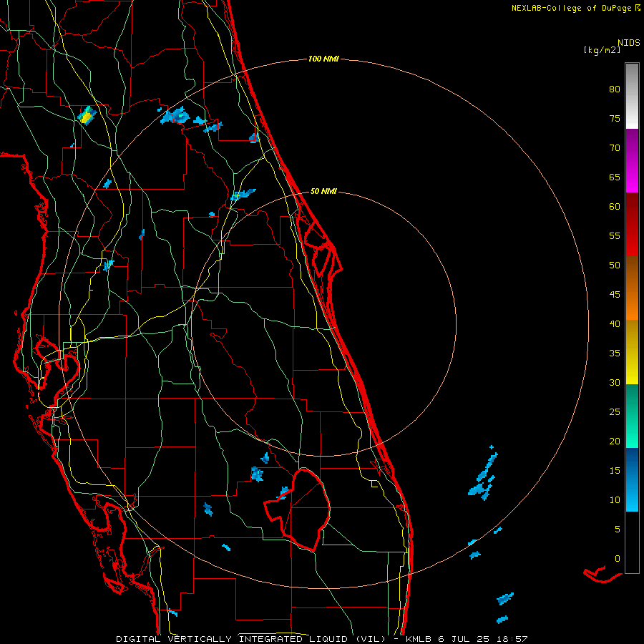This screenshot has height=644, width=644.
Task: Click the 50 NMI range ring label
Action: (323, 191)
